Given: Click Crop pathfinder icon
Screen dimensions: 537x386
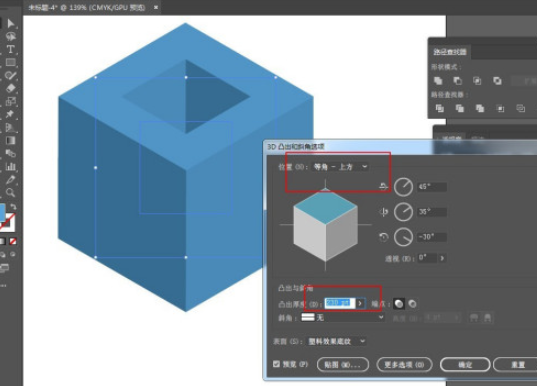Looking at the screenshot, I should [500, 108].
